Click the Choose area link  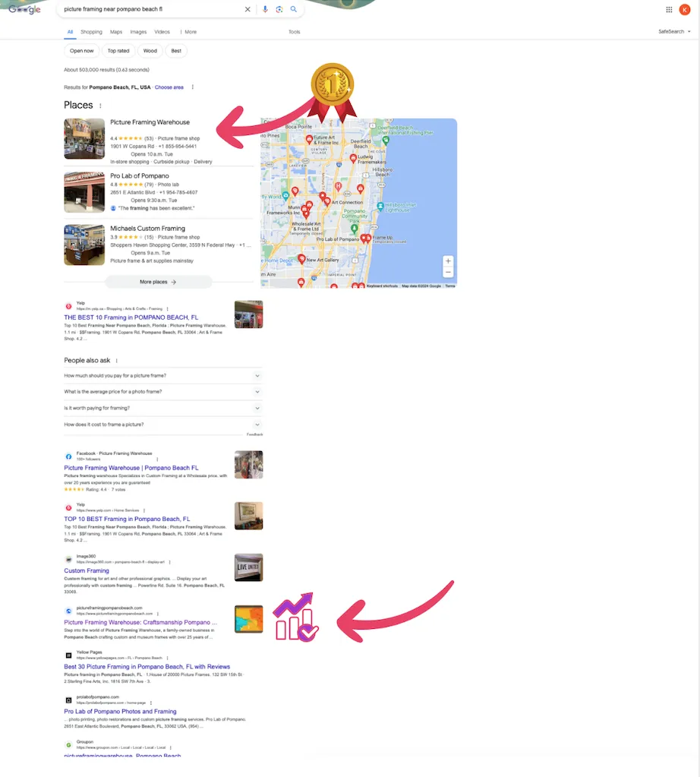click(169, 87)
